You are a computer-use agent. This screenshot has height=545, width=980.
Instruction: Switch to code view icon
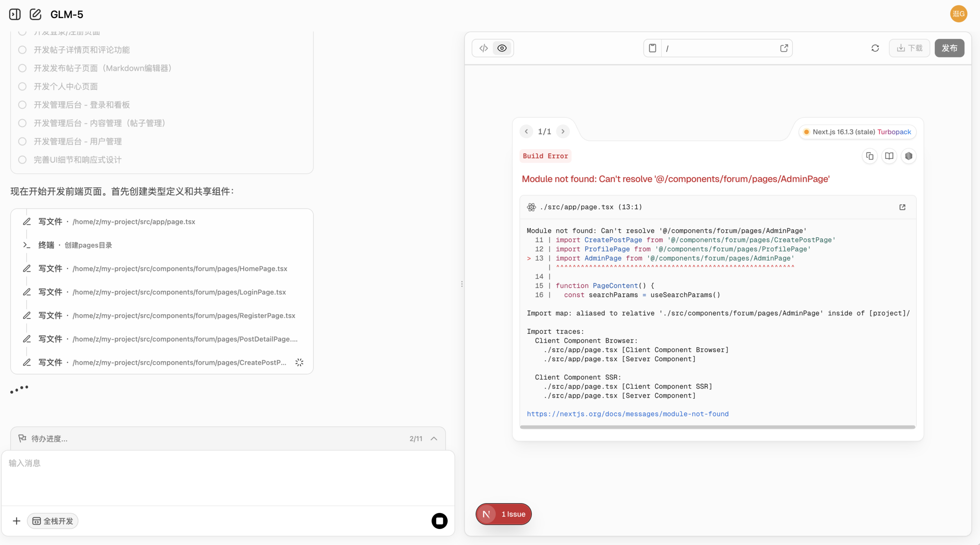coord(483,48)
